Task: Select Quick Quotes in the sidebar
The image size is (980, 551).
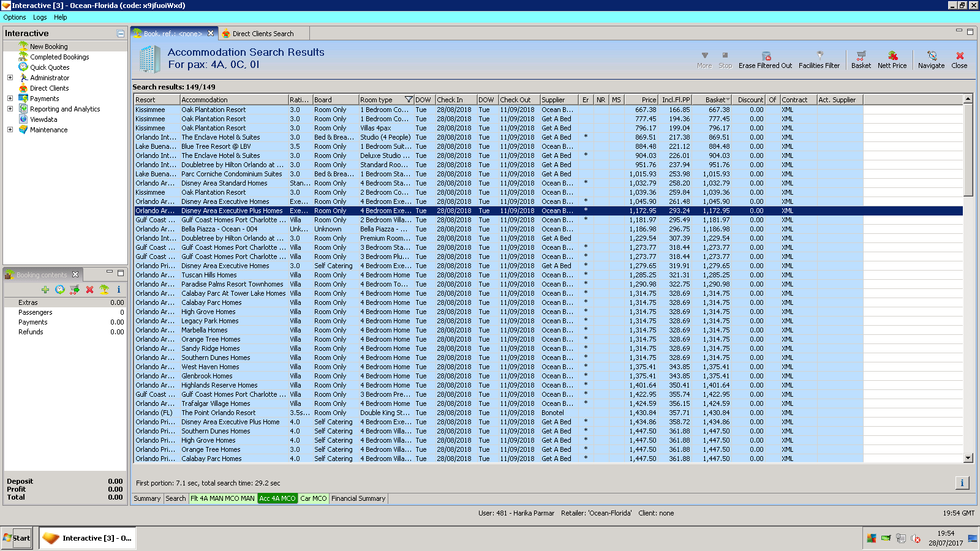Action: (50, 67)
